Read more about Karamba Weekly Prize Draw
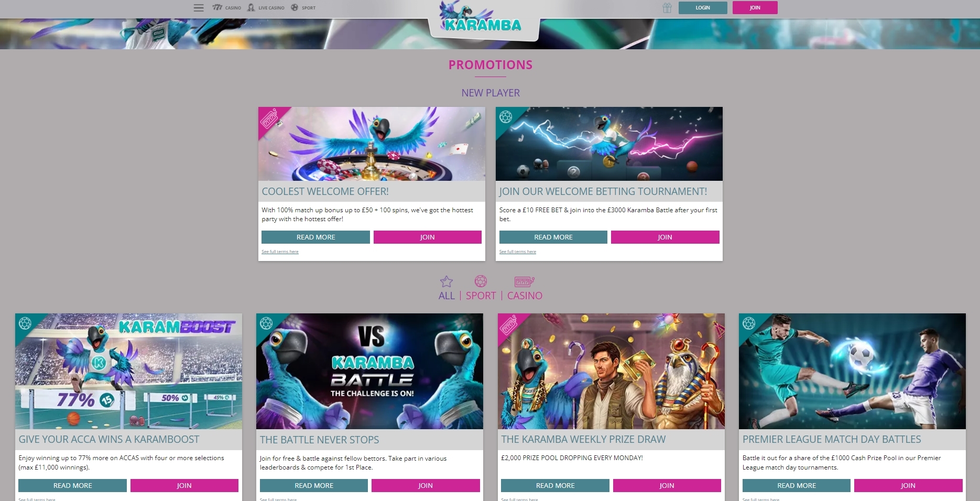Screen dimensions: 980x501 point(555,486)
